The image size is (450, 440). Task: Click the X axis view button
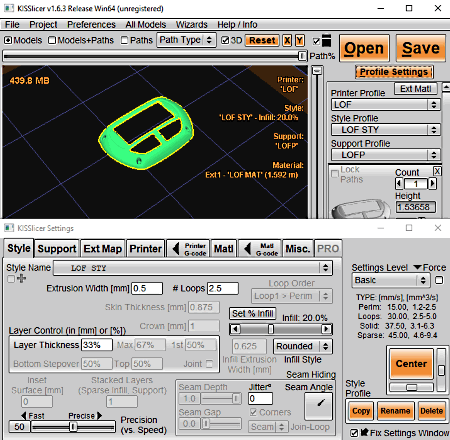287,41
